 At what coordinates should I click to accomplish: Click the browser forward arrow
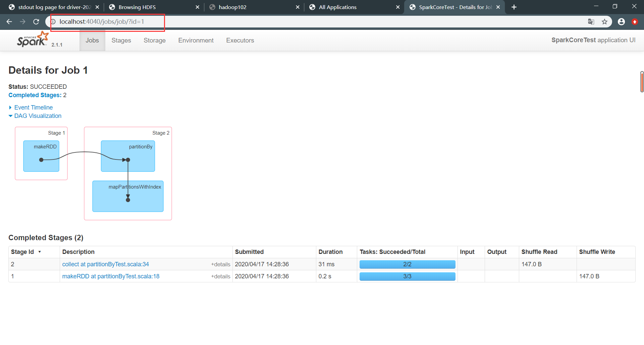tap(22, 21)
